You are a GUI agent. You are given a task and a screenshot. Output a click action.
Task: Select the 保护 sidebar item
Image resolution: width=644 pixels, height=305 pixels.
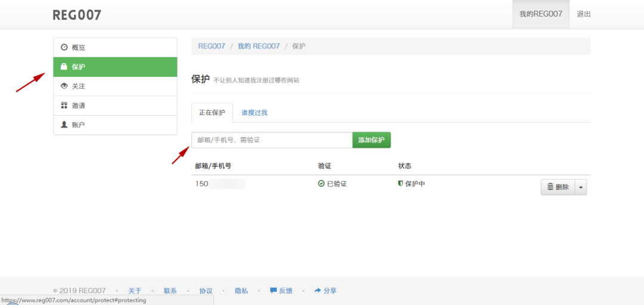pos(115,67)
